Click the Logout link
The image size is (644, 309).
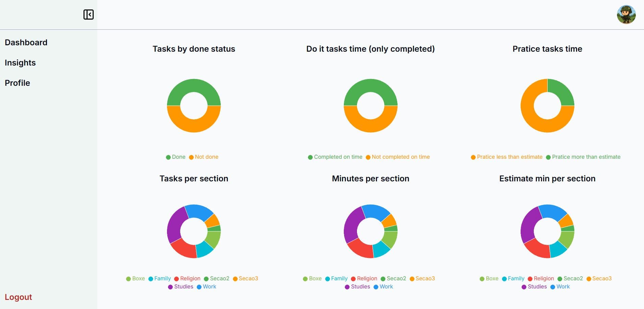18,297
